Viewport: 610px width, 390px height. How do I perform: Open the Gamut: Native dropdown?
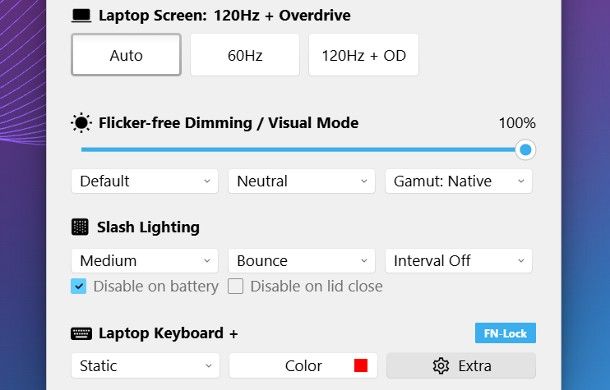click(x=459, y=181)
